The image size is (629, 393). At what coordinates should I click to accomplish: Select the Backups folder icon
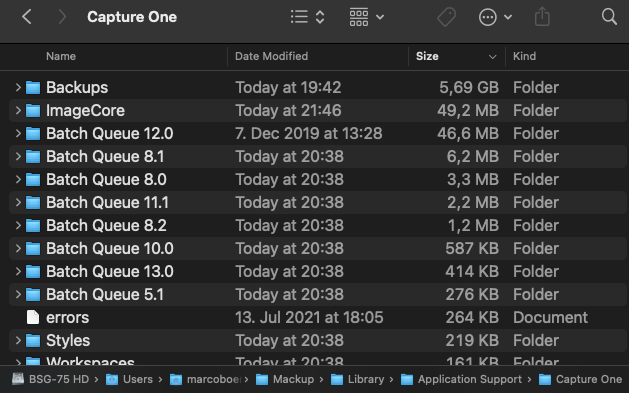33,87
